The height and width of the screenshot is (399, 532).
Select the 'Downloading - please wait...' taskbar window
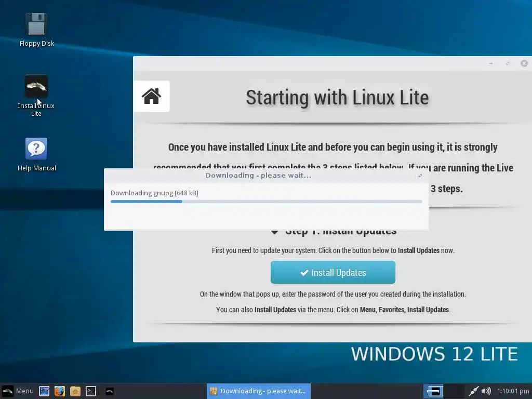pos(259,391)
